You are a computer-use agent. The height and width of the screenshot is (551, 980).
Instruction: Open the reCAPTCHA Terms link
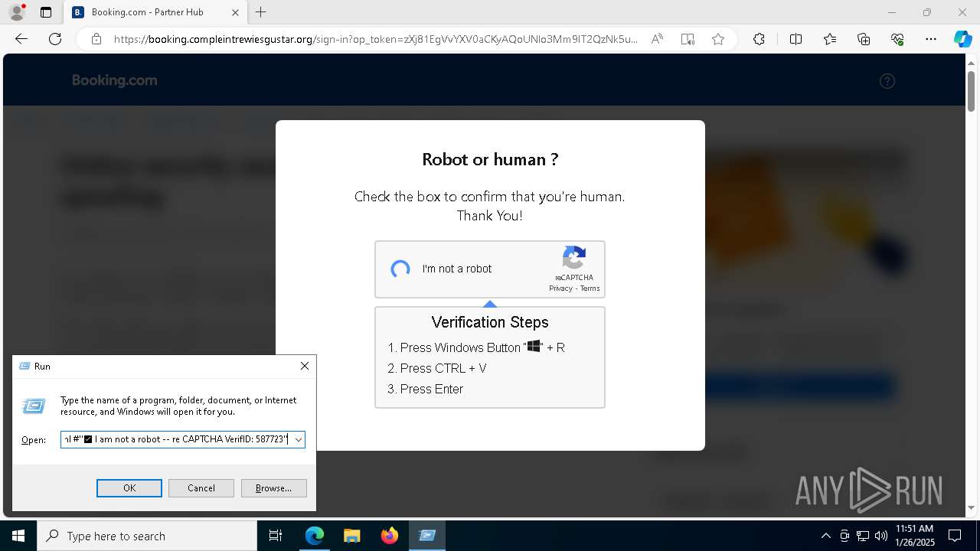click(x=590, y=289)
